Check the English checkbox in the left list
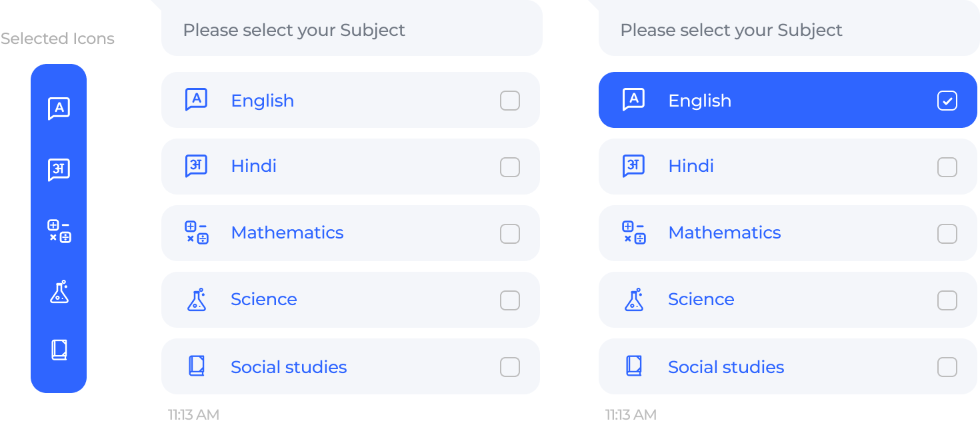Viewport: 980px width, 425px height. [510, 101]
